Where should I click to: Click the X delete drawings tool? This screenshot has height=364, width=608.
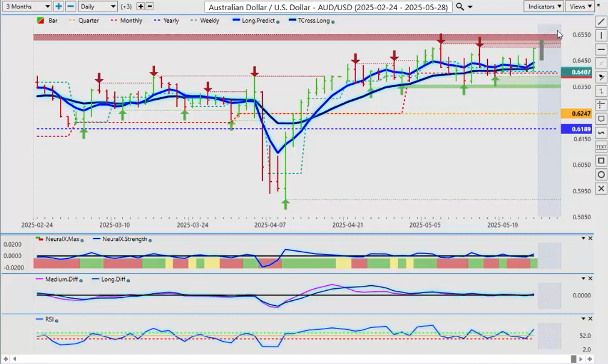click(x=601, y=189)
